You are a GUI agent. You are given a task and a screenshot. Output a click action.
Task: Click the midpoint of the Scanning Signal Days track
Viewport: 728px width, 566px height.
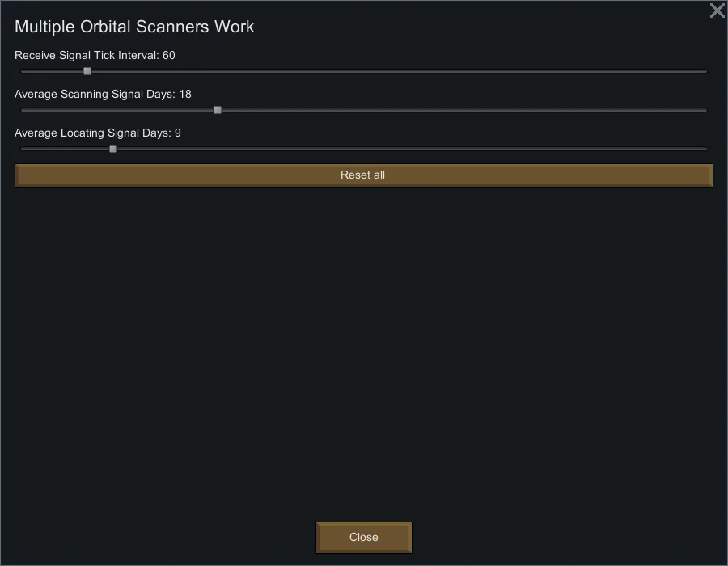pyautogui.click(x=364, y=110)
